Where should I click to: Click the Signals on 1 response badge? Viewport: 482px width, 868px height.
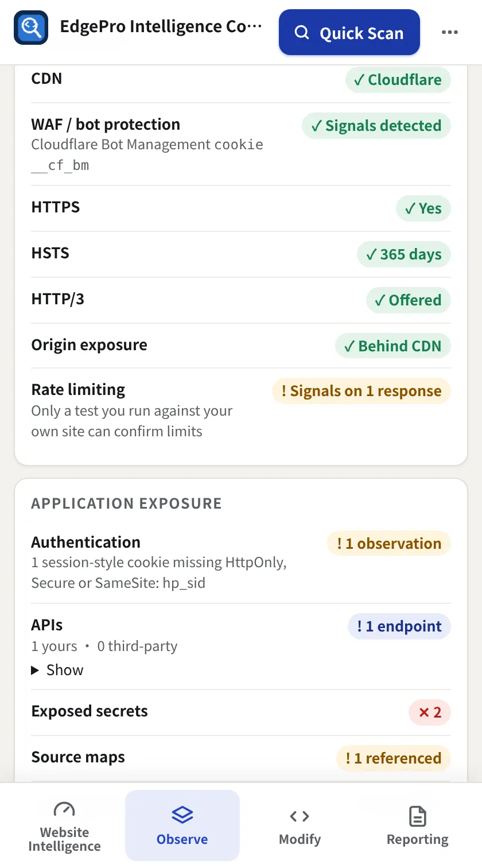coord(361,392)
